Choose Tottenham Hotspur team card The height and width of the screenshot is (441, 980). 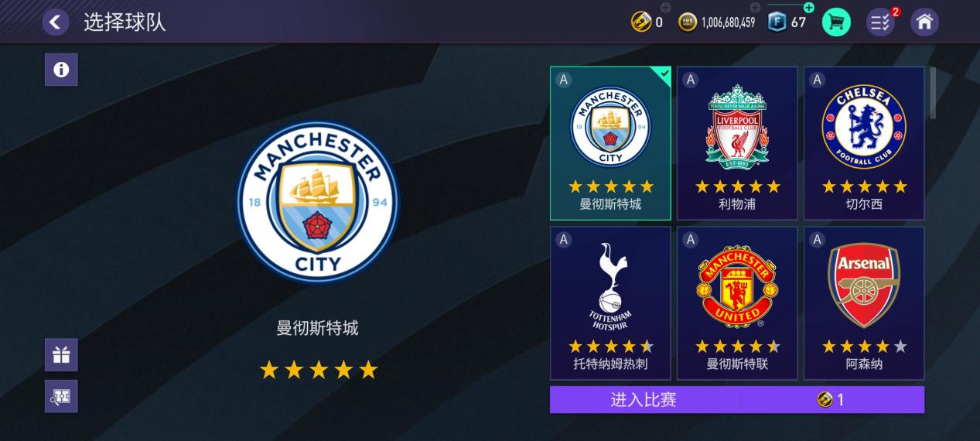coord(610,303)
